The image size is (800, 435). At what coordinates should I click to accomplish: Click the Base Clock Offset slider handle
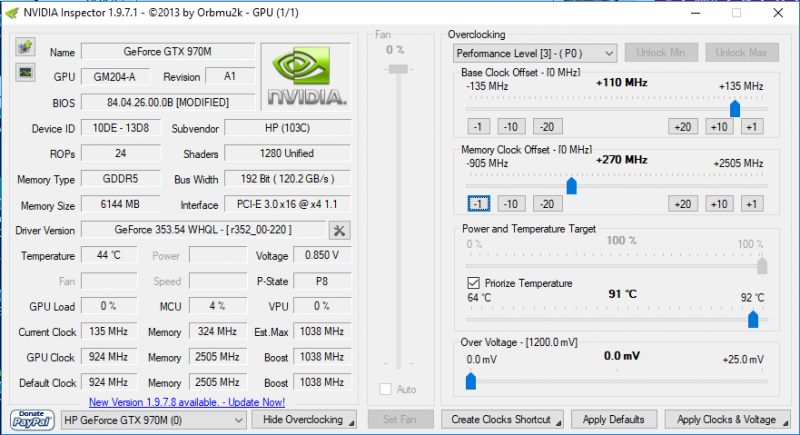[735, 109]
